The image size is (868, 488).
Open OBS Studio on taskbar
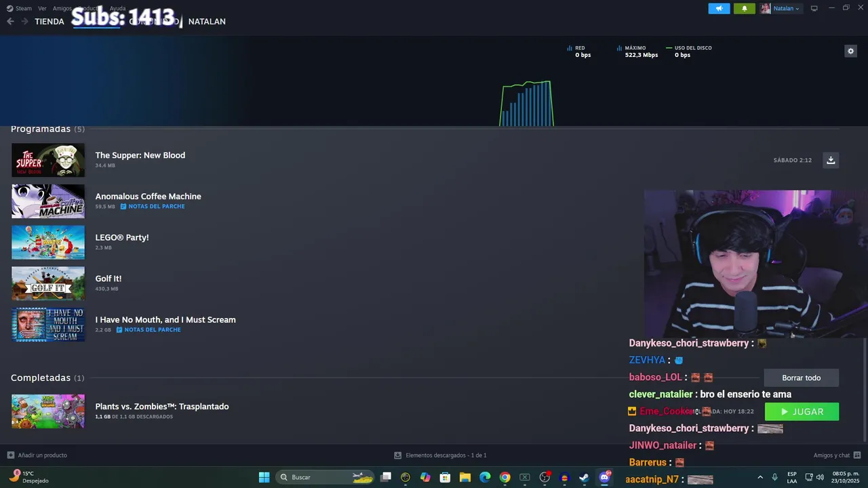(x=545, y=477)
